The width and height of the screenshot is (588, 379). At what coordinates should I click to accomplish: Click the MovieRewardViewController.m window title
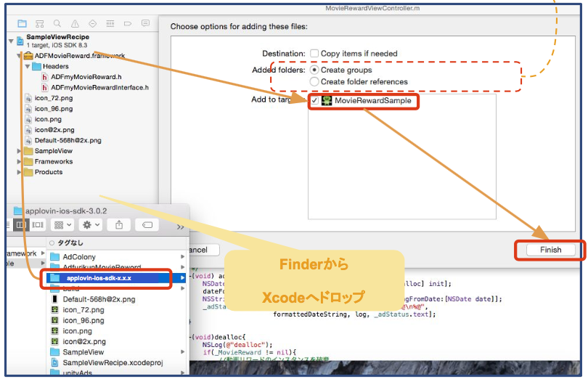[x=372, y=8]
